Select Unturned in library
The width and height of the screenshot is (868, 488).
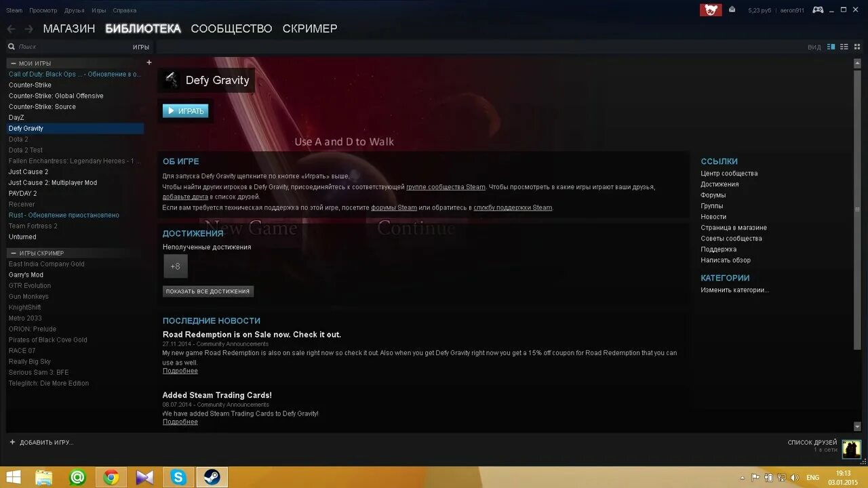tap(22, 237)
